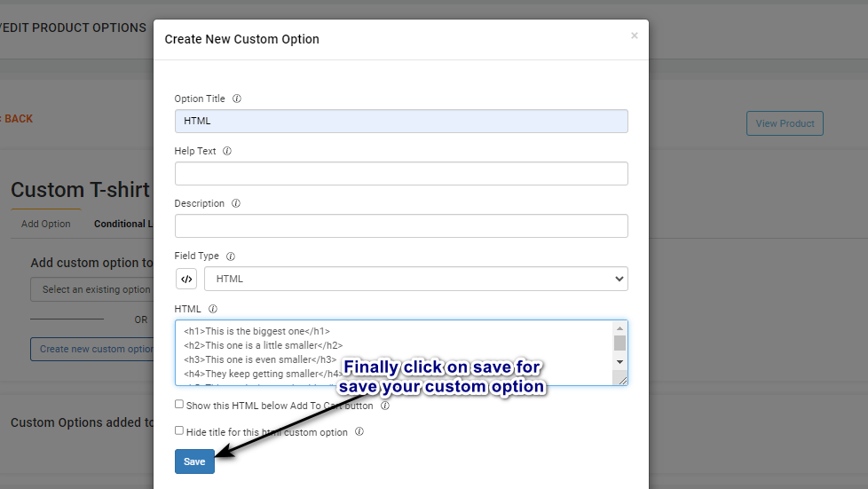
Task: Click the h1 biggest one code line
Action: pos(256,331)
